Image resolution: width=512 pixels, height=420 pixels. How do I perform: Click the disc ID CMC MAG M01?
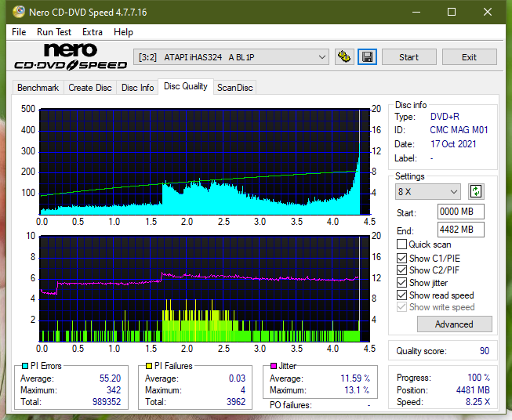459,130
